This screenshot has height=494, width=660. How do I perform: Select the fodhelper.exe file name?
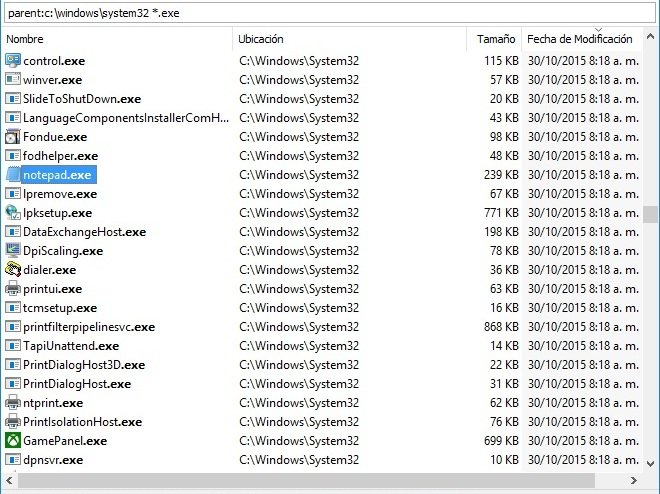point(61,156)
